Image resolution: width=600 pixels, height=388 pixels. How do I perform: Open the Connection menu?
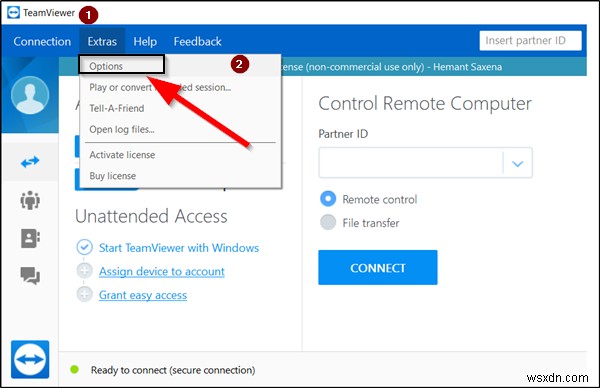point(42,41)
